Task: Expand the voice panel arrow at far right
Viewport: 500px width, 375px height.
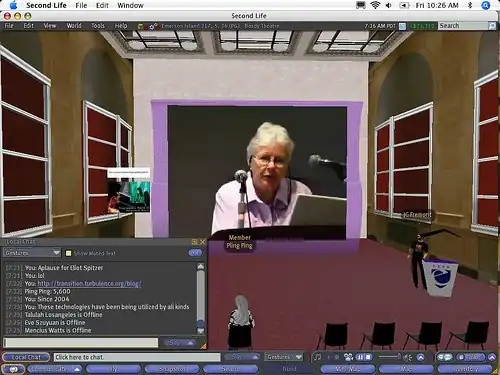Action: pos(492,357)
